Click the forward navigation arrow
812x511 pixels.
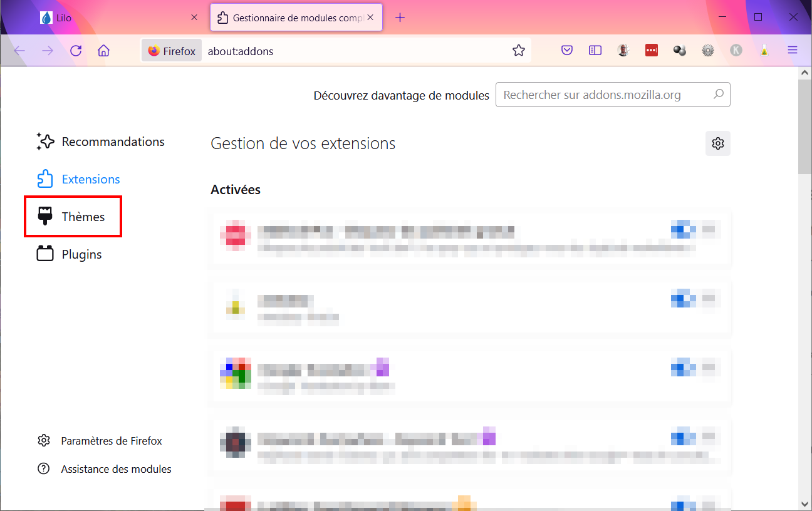pos(48,51)
